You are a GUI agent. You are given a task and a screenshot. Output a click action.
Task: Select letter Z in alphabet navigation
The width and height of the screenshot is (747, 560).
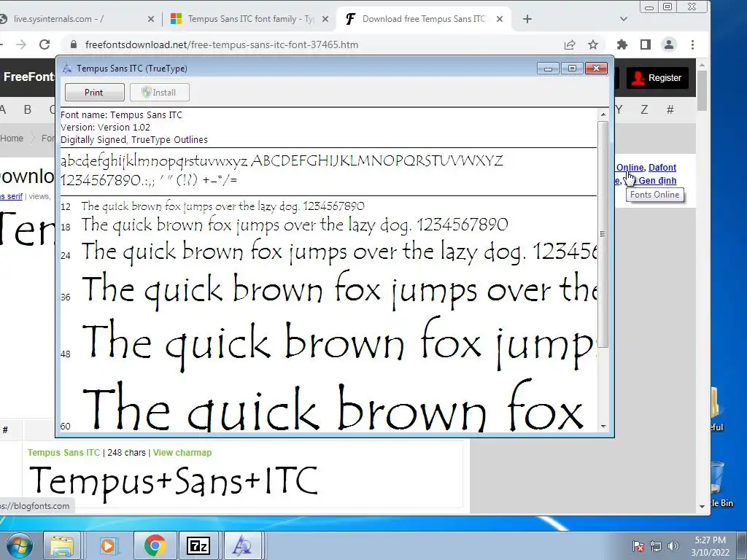coord(644,110)
